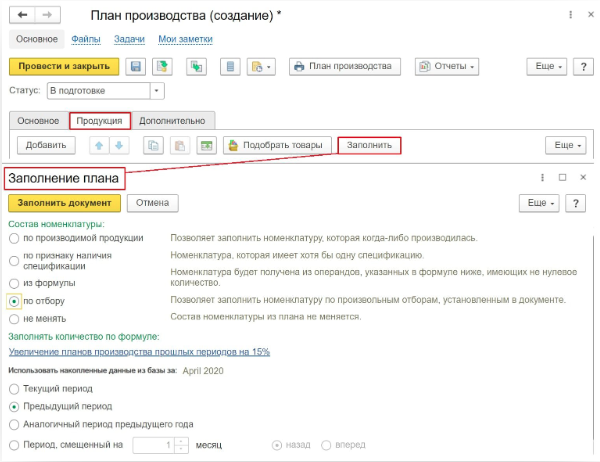Open three-dot menu of Заполнение плана dialog
The width and height of the screenshot is (600, 462).
click(542, 178)
